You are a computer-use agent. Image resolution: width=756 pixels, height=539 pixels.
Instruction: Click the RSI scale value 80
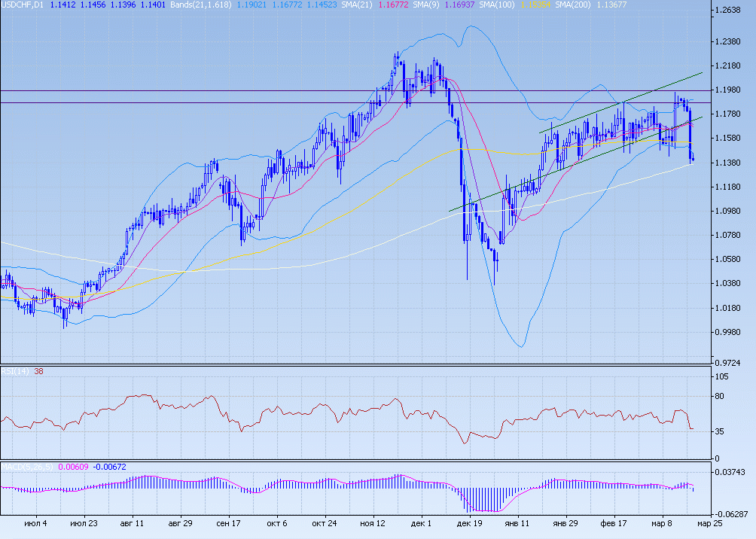point(719,397)
